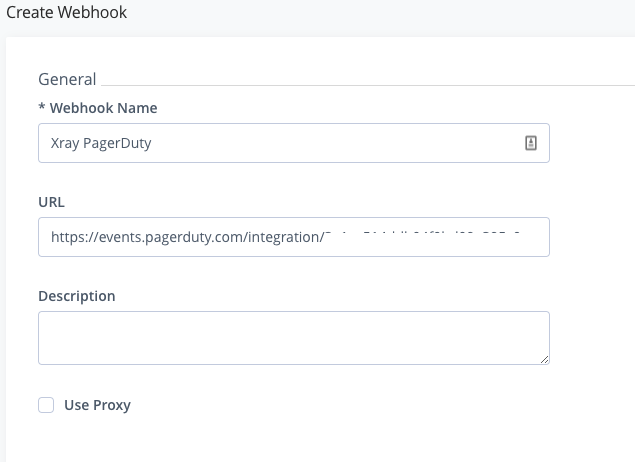Click the Create Webhook page title
Screen dimensions: 635x462
coord(66,12)
